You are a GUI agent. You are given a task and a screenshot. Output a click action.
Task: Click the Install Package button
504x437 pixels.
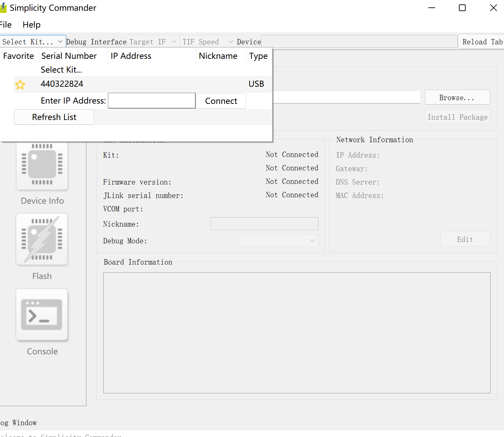457,117
